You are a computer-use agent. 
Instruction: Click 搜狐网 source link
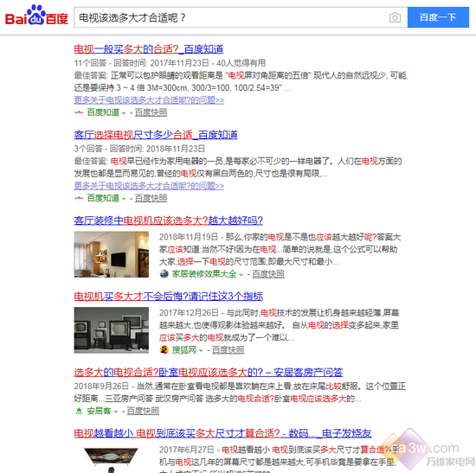[184, 350]
